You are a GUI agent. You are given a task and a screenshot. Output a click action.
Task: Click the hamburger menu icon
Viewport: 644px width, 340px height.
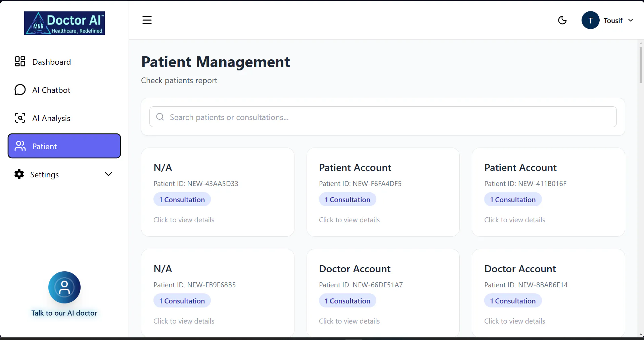147,20
